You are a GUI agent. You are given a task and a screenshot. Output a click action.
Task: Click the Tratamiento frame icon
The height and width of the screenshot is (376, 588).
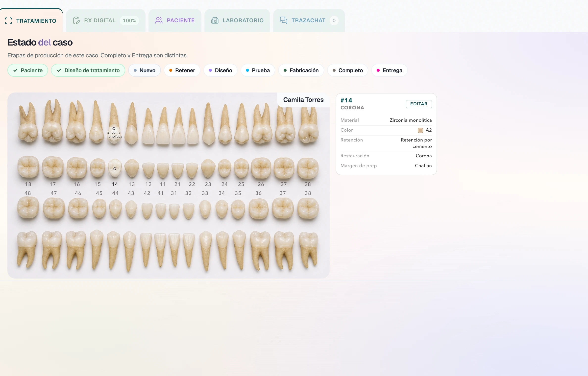[x=8, y=21]
